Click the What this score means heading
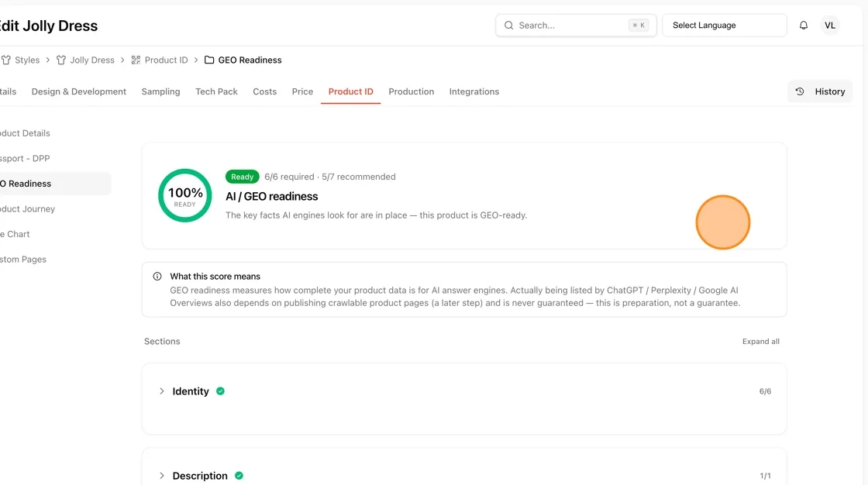 click(215, 277)
